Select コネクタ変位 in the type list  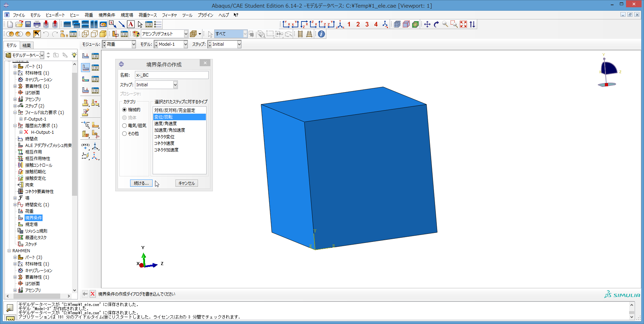point(179,137)
